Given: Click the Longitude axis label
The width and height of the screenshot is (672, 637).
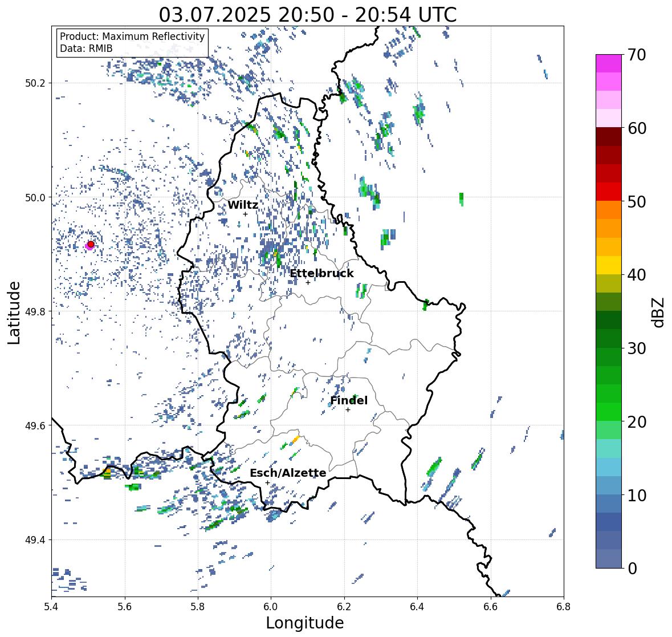Looking at the screenshot, I should [x=305, y=623].
